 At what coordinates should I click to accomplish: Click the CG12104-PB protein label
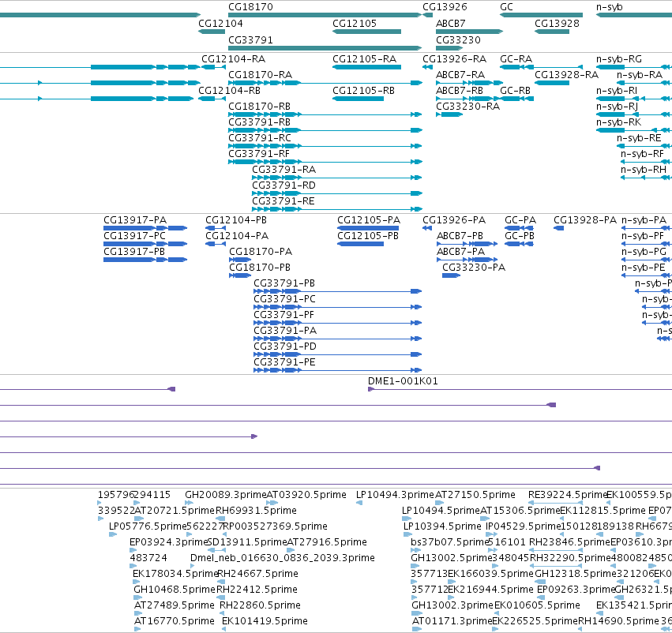tap(236, 219)
